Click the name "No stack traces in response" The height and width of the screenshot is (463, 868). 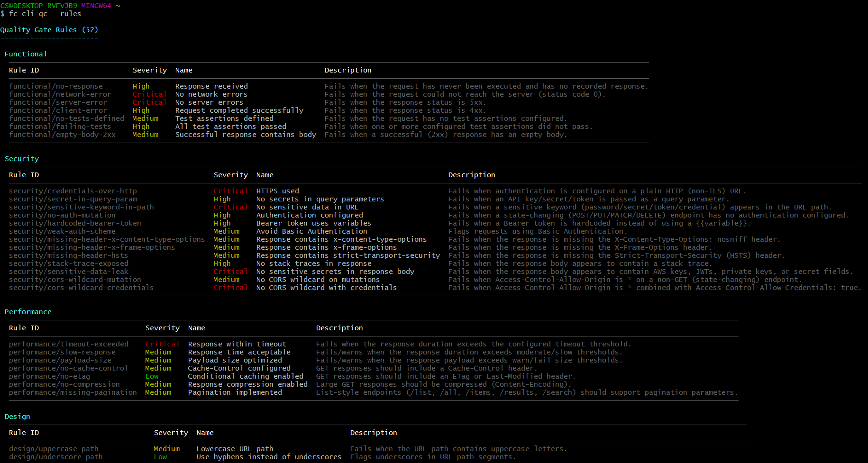pyautogui.click(x=314, y=263)
